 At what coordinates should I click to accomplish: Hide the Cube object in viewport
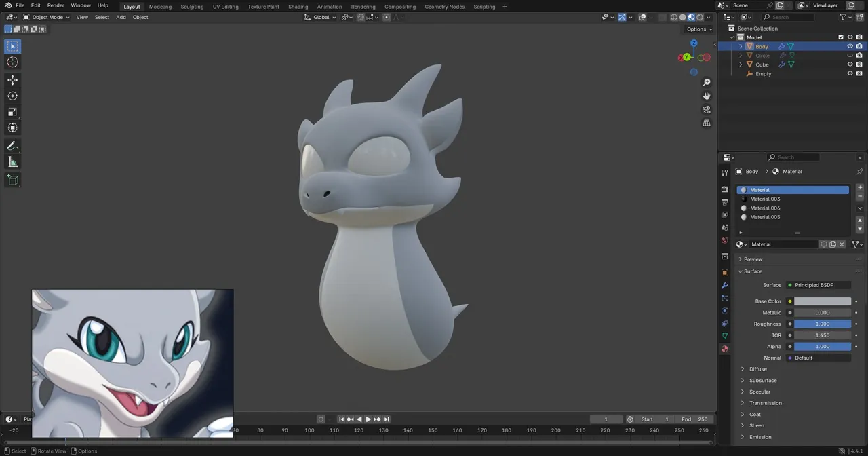[x=850, y=64]
